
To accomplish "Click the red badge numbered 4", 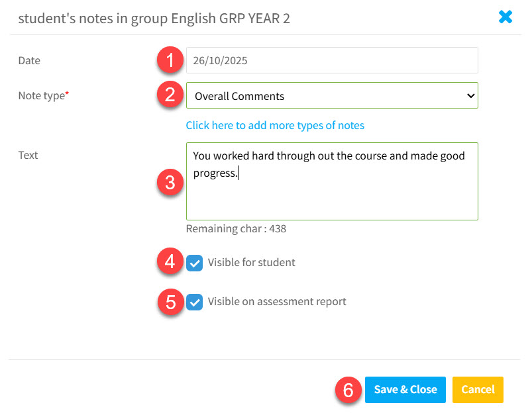I will pyautogui.click(x=170, y=262).
